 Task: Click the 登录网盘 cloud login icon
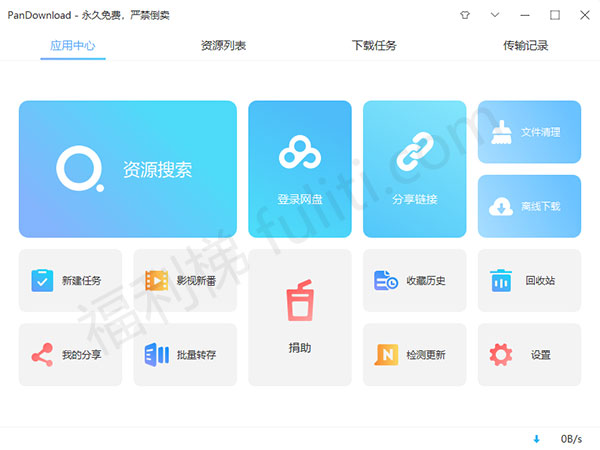[299, 155]
